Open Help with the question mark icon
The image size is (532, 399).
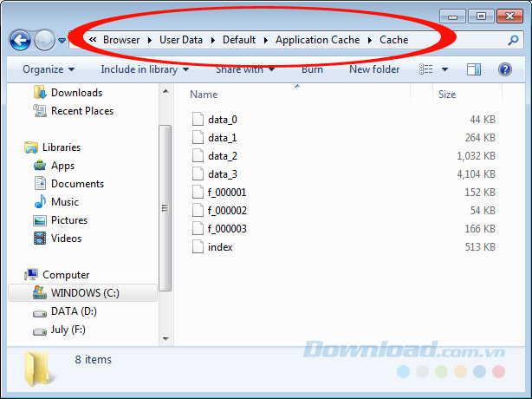tap(505, 69)
